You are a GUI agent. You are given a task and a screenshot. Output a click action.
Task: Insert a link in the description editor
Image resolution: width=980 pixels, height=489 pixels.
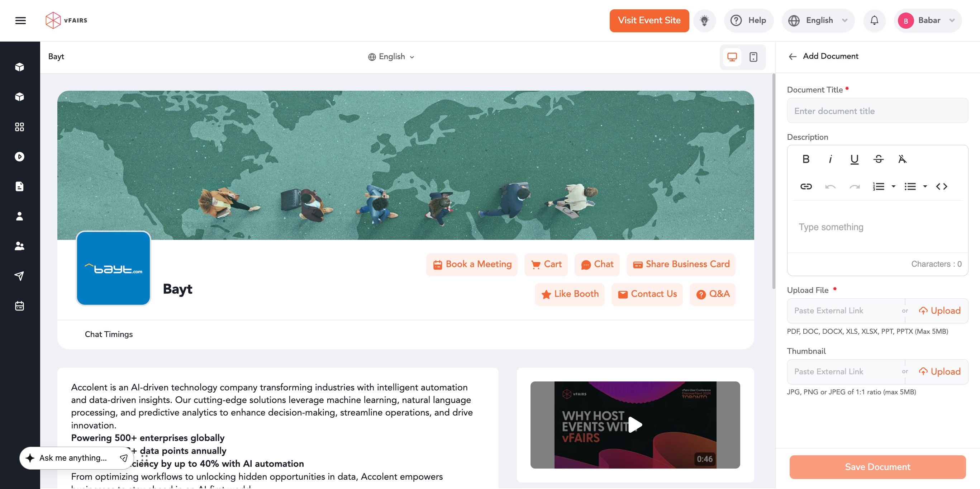(806, 186)
